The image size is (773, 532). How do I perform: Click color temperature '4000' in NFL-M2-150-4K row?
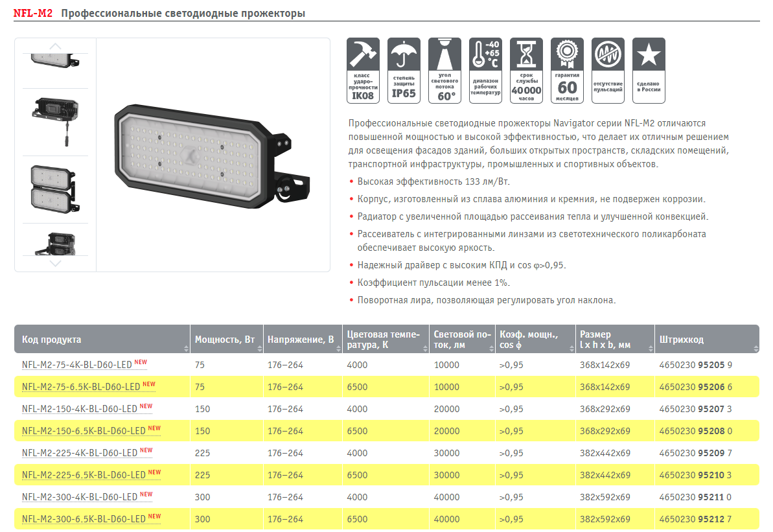(x=358, y=409)
